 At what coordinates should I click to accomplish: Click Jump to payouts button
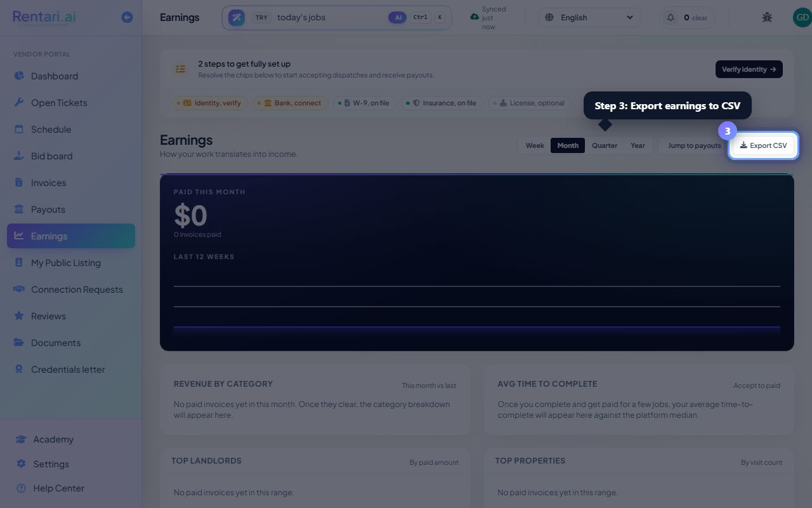click(694, 145)
